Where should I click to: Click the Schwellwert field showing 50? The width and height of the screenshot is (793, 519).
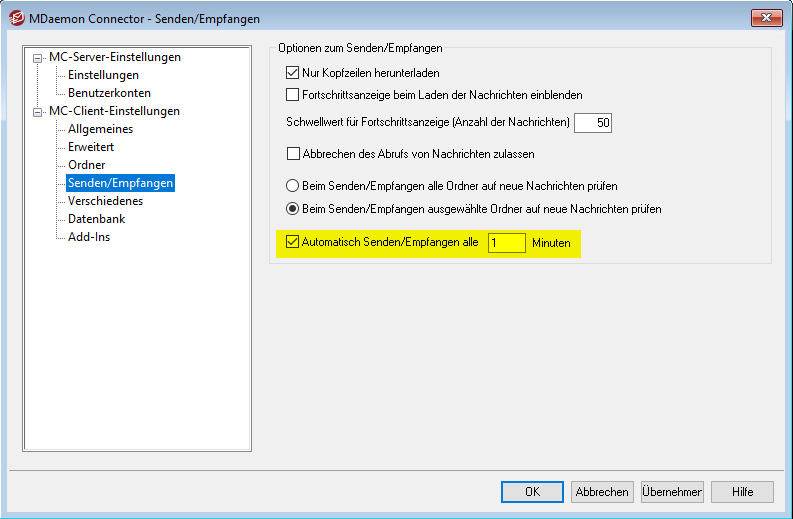(x=592, y=123)
